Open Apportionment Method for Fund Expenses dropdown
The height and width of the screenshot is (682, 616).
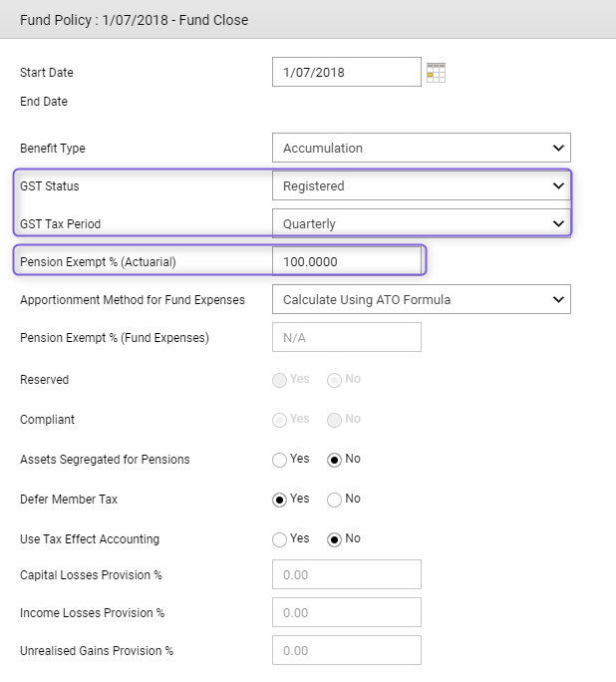pos(422,299)
